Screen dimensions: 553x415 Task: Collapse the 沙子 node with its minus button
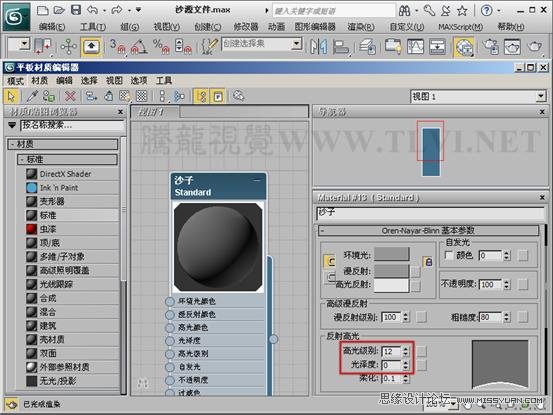(x=257, y=180)
